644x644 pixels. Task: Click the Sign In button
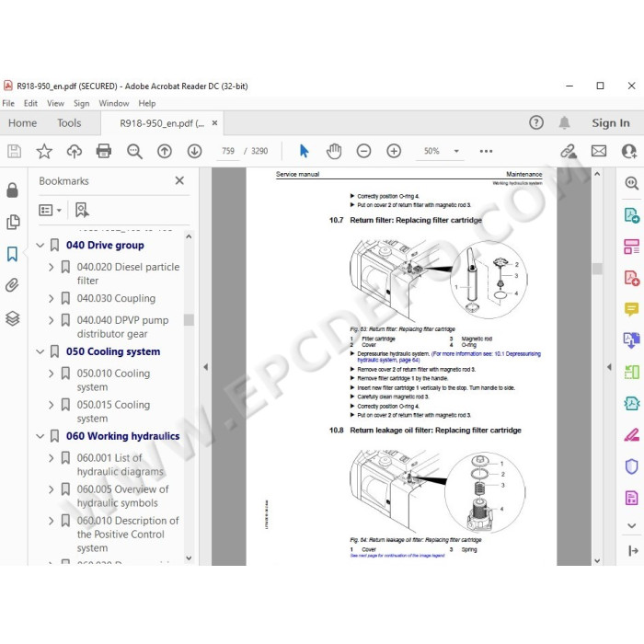point(610,122)
